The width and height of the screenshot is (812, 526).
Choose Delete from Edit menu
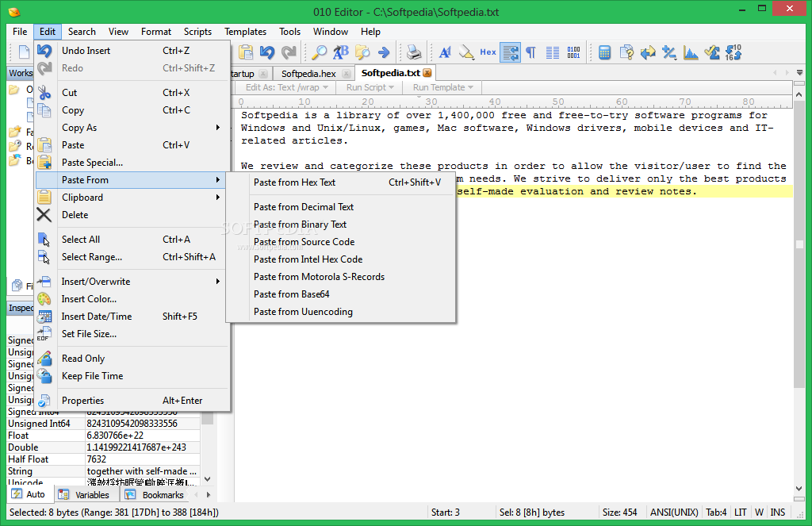click(x=132, y=215)
